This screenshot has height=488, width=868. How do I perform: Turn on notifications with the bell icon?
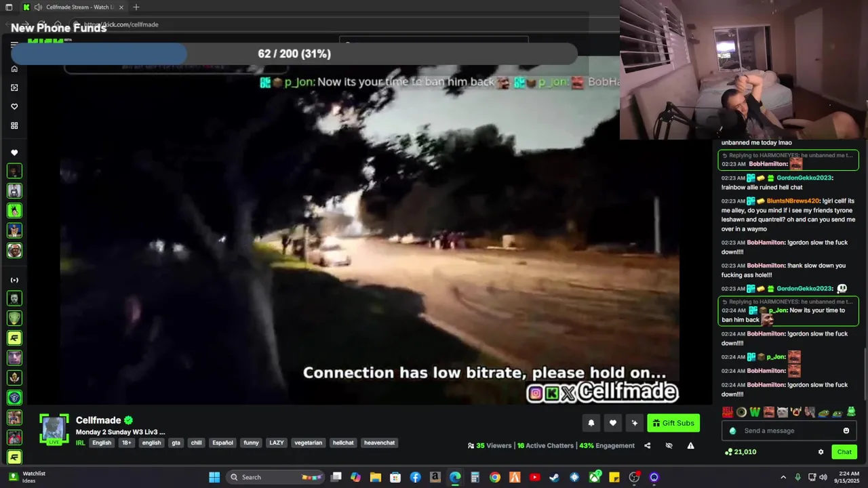click(591, 423)
